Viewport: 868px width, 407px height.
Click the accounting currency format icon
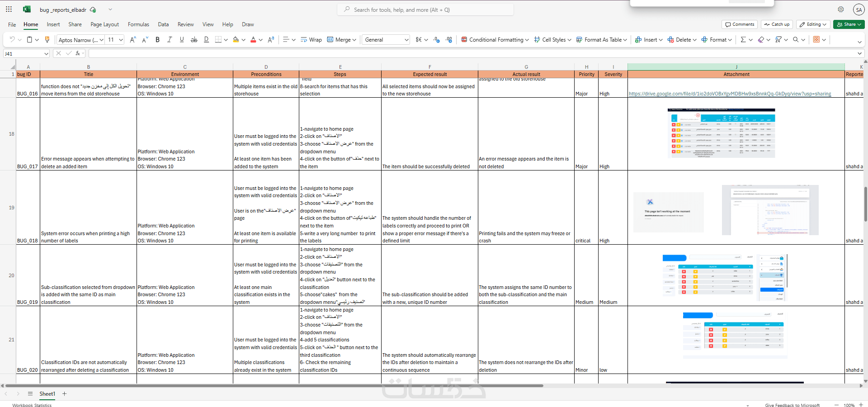tap(419, 40)
